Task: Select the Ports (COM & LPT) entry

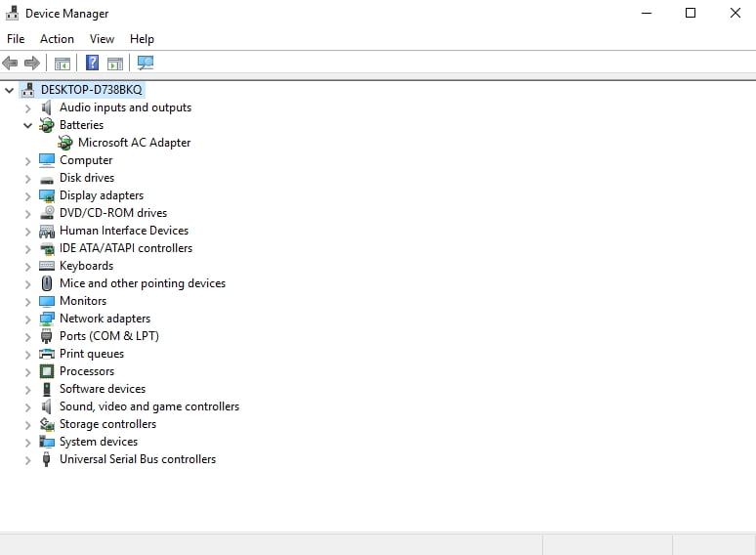Action: pos(108,336)
